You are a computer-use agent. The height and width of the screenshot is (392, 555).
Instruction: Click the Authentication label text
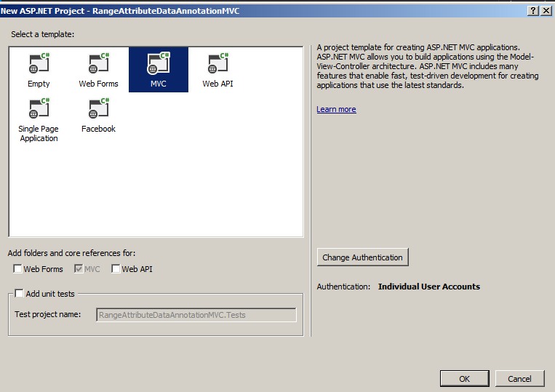(x=343, y=287)
